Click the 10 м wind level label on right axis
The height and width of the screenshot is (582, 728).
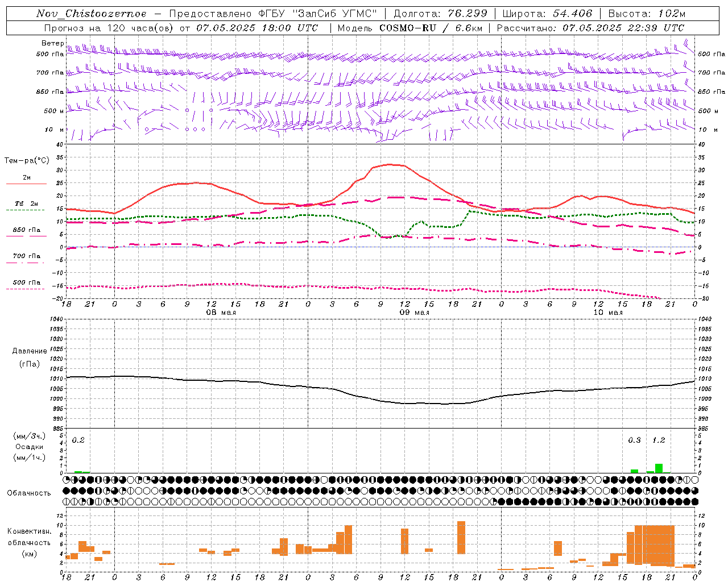tap(708, 130)
